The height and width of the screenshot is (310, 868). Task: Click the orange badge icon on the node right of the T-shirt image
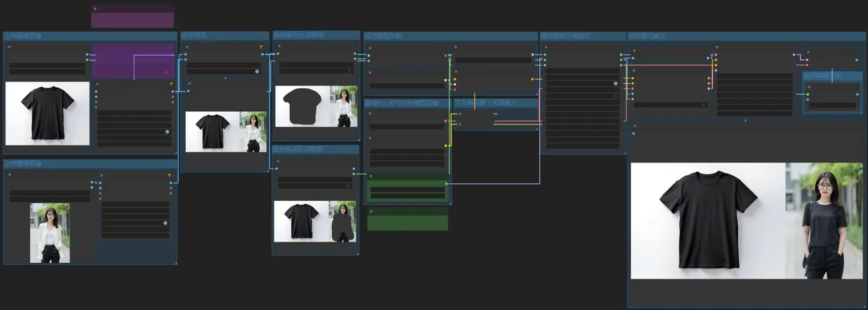pyautogui.click(x=171, y=84)
